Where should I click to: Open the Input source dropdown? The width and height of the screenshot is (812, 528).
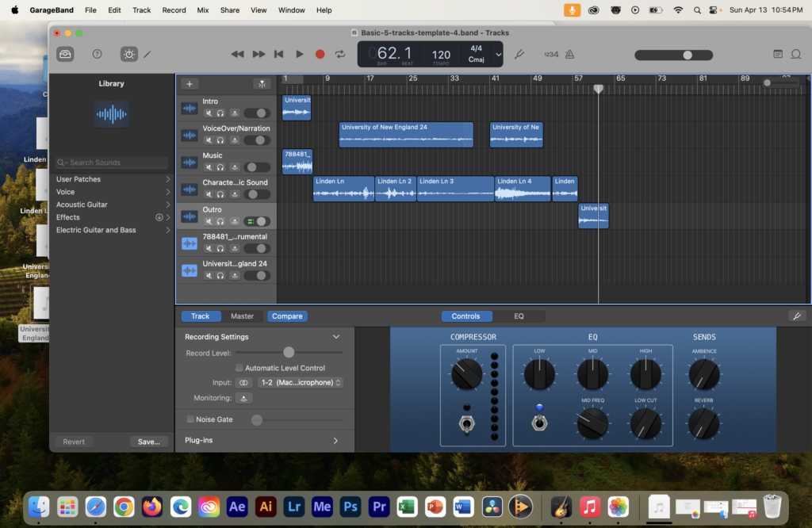(301, 382)
